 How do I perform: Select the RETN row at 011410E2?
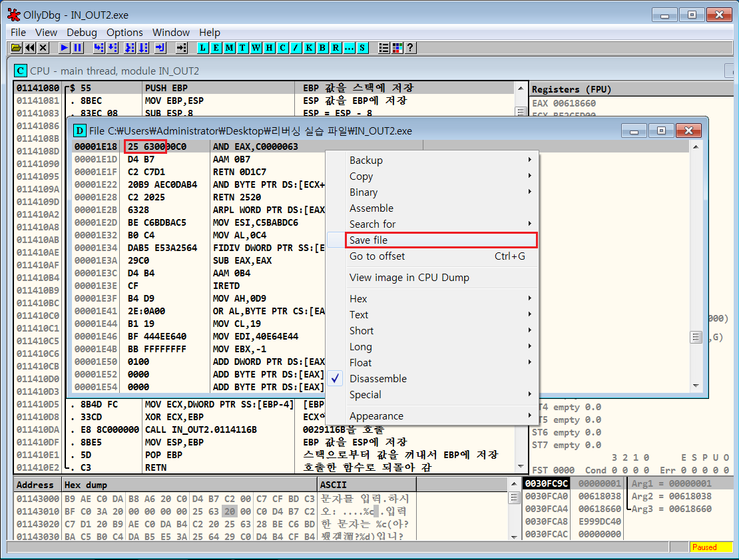[264, 467]
